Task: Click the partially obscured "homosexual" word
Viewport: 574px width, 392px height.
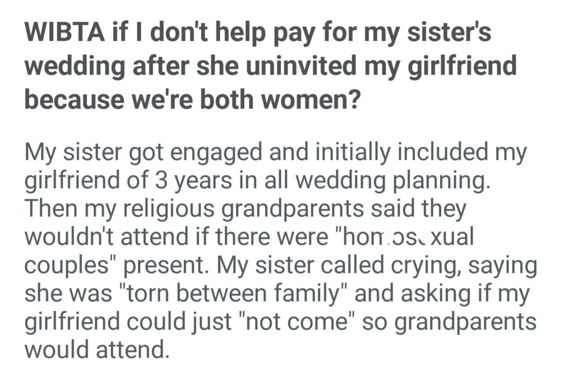Action: (x=418, y=238)
